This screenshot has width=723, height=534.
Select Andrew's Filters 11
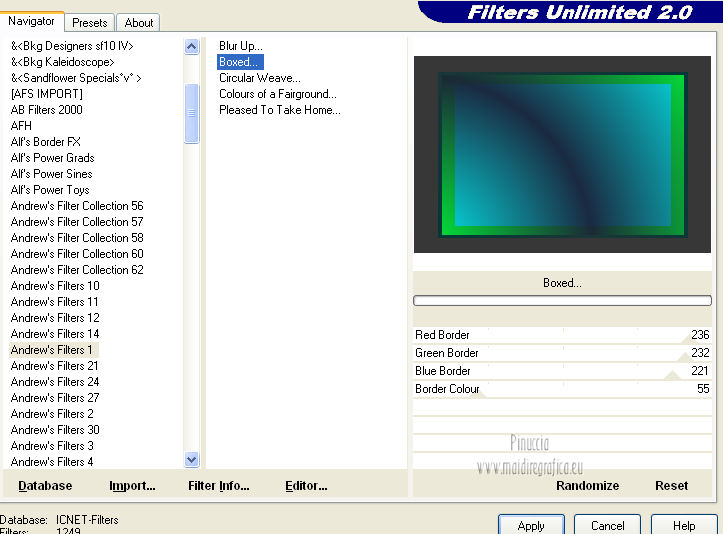tap(55, 302)
